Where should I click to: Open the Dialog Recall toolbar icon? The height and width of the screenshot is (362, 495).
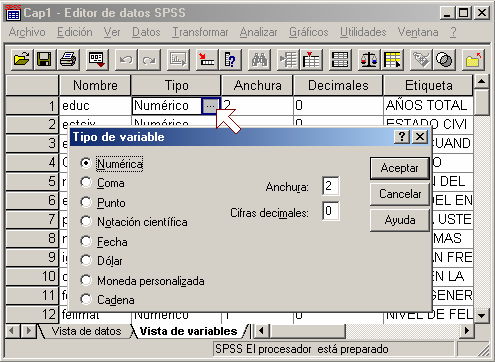97,60
